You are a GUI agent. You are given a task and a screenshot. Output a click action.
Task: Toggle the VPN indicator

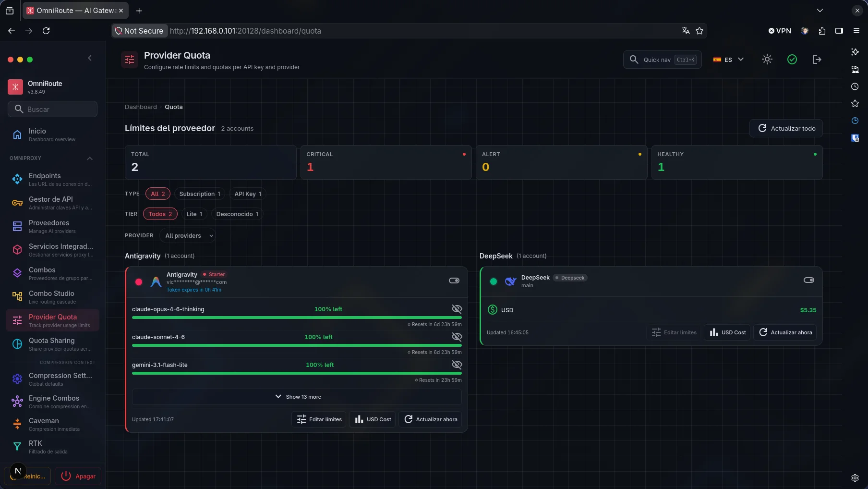point(780,31)
